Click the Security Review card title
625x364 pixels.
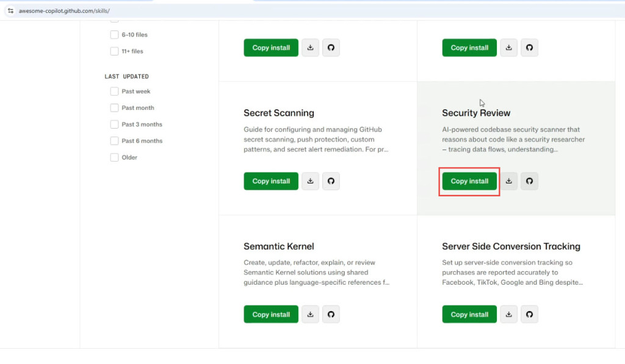[x=476, y=113]
